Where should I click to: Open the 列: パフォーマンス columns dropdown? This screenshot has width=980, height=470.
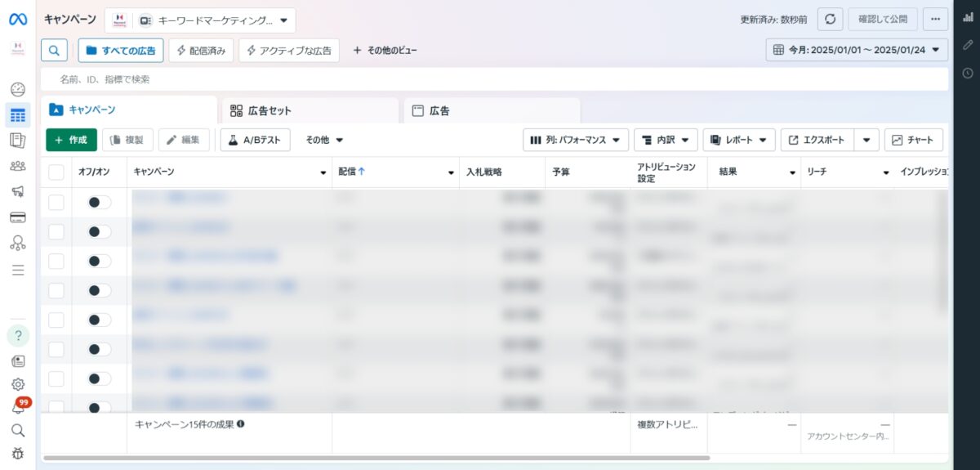coord(576,140)
